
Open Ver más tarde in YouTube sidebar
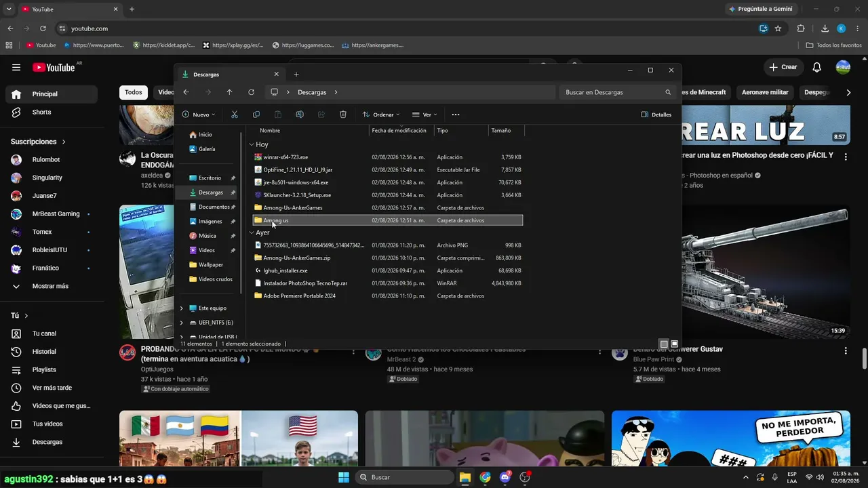52,388
